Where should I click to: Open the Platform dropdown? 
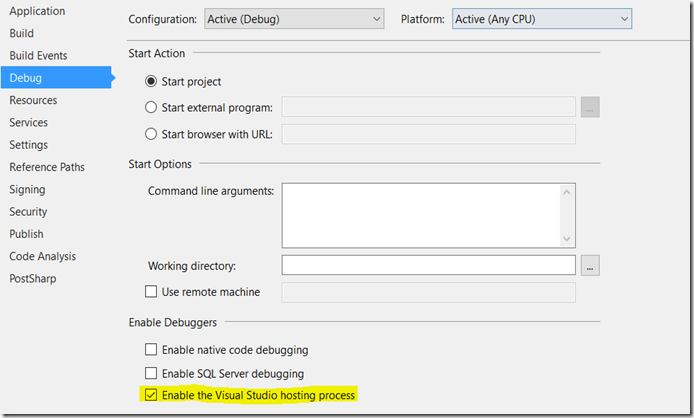pos(541,19)
